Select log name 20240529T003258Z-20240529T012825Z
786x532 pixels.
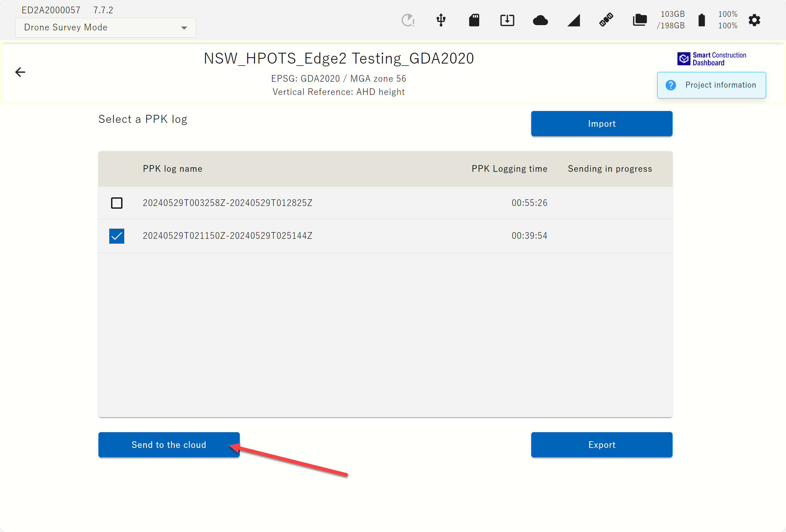pyautogui.click(x=228, y=203)
